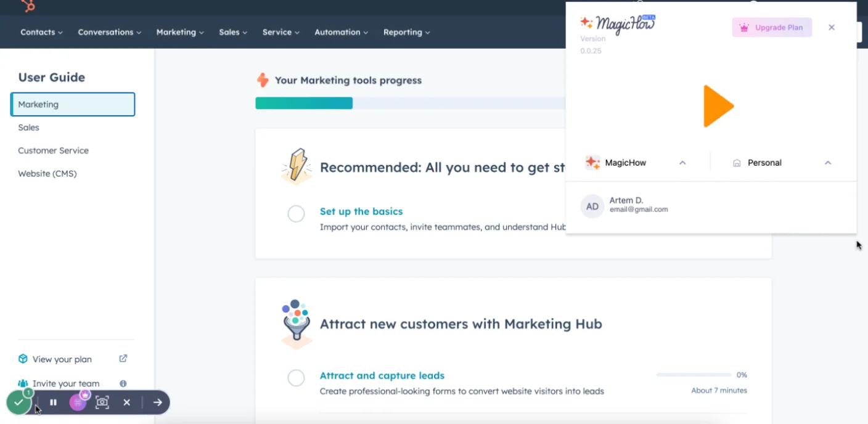Click the HubSpot sprocket logo

[x=28, y=6]
